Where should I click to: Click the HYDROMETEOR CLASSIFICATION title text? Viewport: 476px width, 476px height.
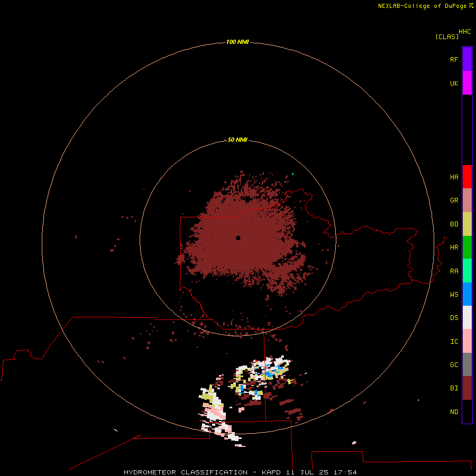pyautogui.click(x=186, y=472)
